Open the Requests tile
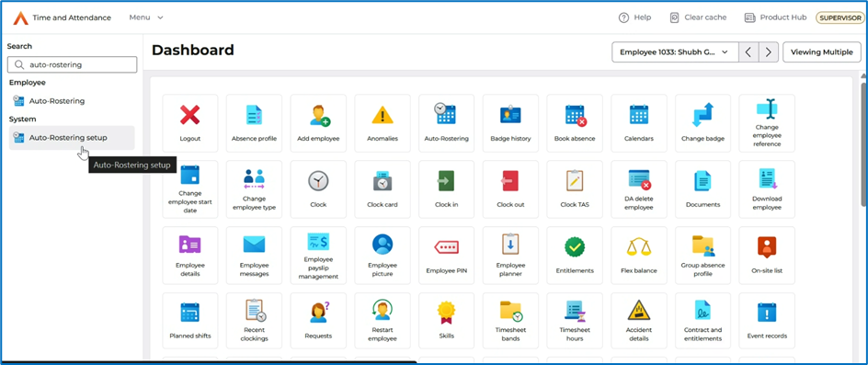 click(x=318, y=321)
